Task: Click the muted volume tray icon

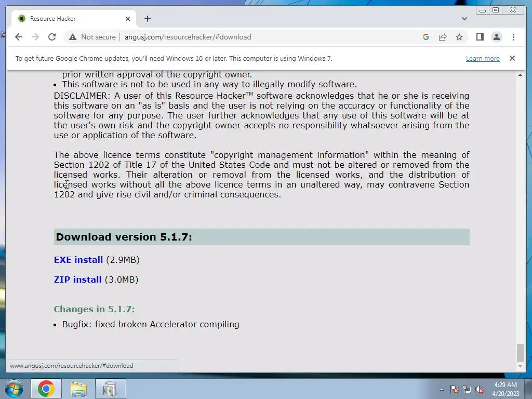Action: (x=480, y=389)
